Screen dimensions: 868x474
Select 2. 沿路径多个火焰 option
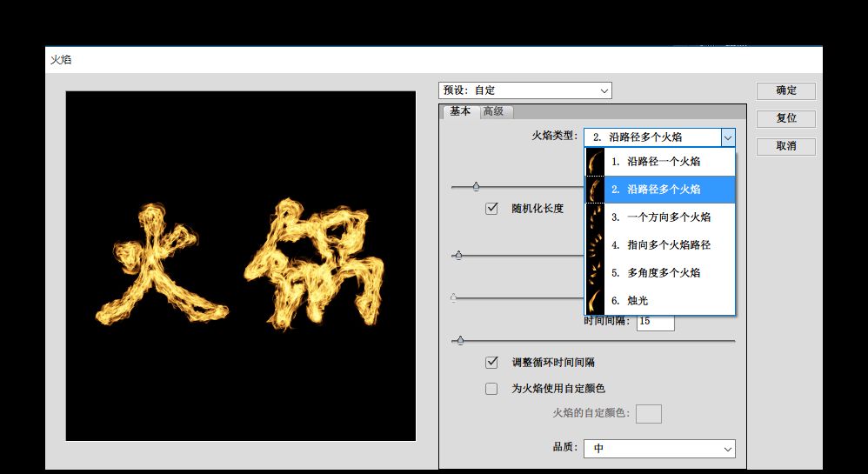click(660, 190)
